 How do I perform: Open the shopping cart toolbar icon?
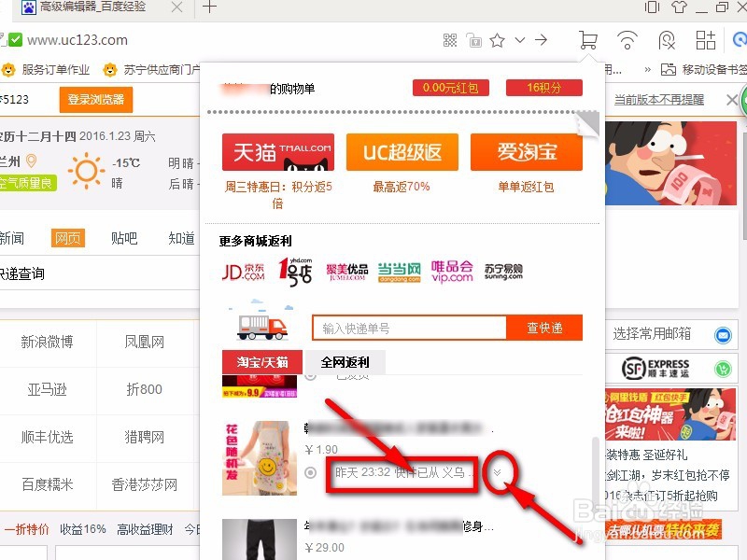coord(588,40)
